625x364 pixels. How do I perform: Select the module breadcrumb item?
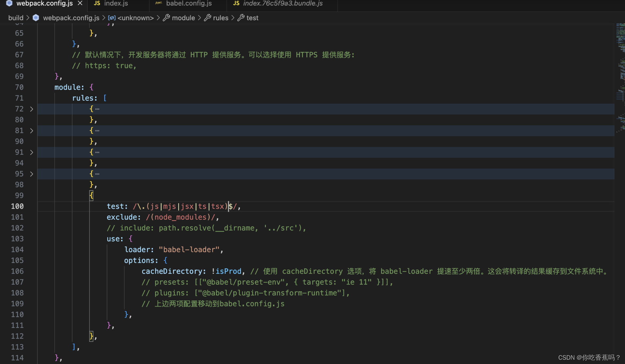tap(183, 18)
